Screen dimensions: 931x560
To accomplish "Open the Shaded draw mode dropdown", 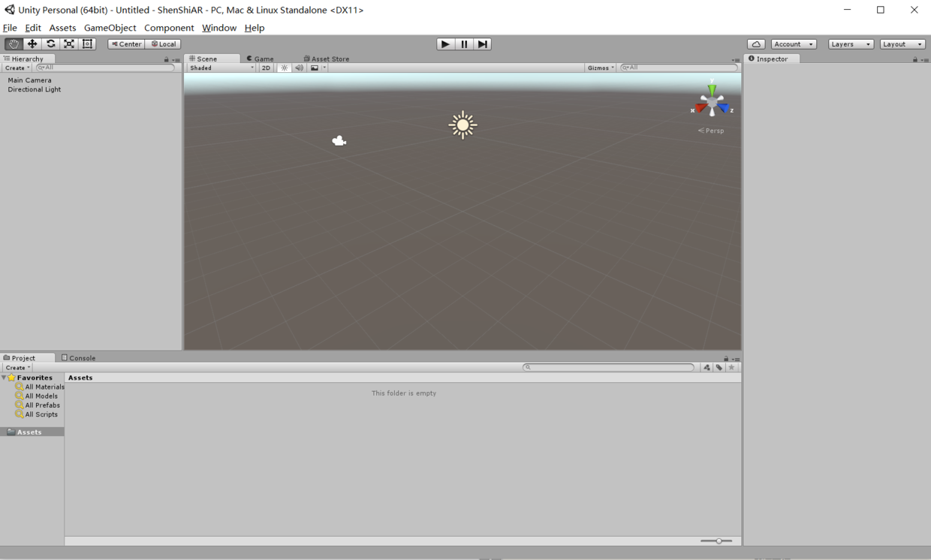I will (221, 68).
